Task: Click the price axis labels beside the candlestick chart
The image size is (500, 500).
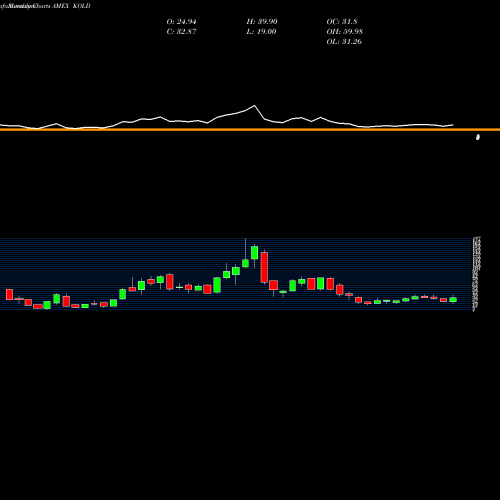Action: point(476,274)
